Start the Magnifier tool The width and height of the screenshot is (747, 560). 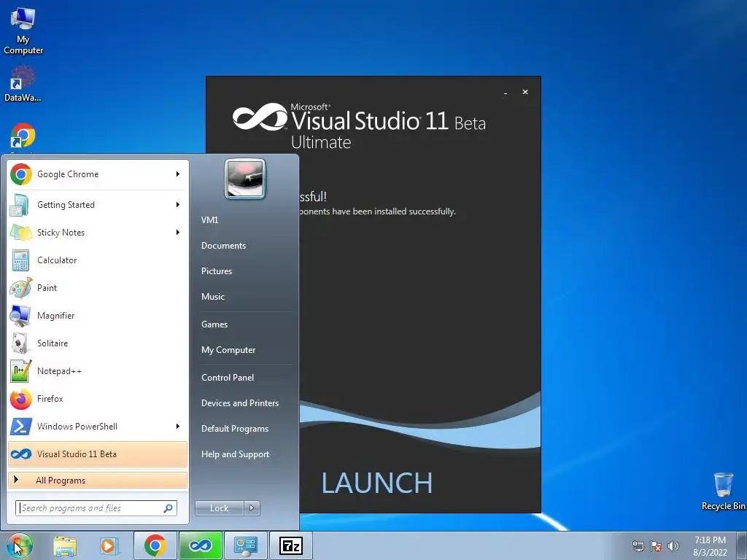click(x=98, y=315)
